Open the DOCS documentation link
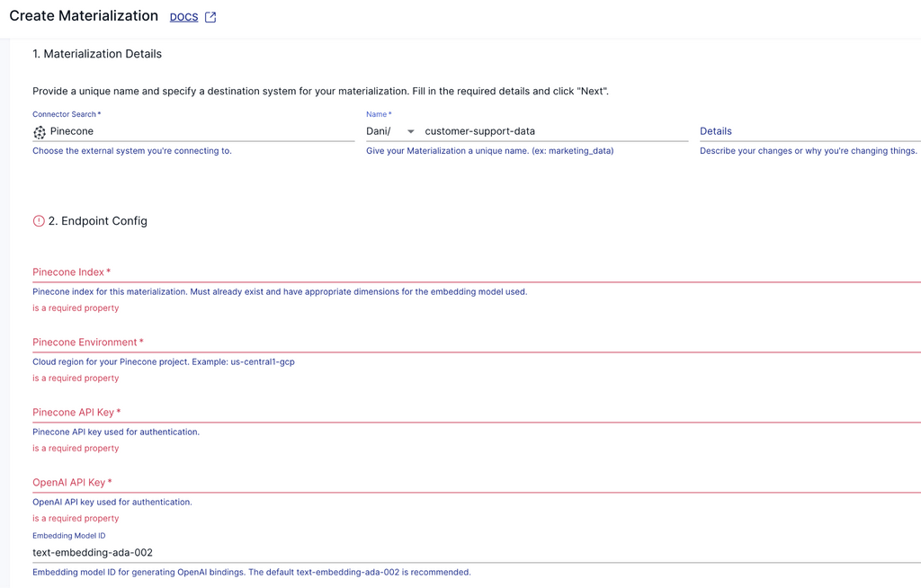Screen dimensions: 921x588 183,15
